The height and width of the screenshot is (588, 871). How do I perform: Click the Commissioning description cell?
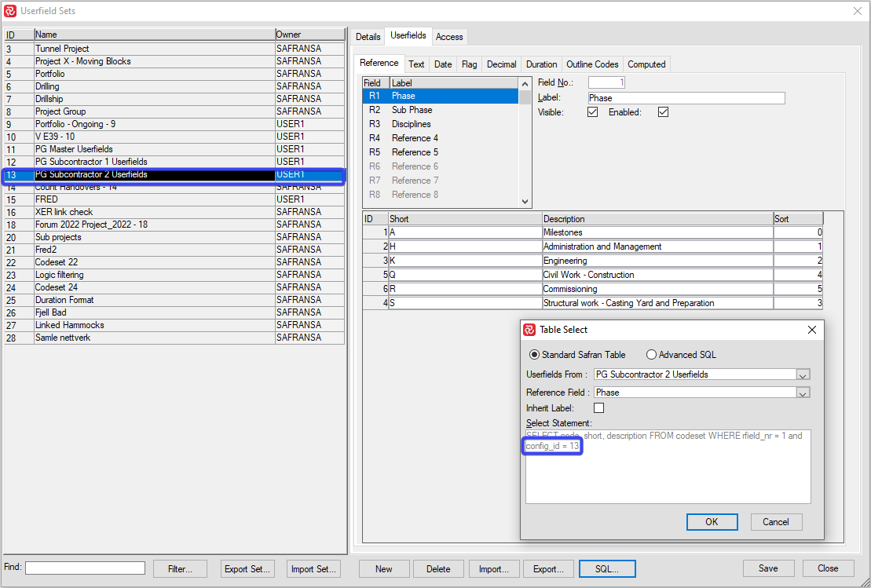tap(657, 289)
